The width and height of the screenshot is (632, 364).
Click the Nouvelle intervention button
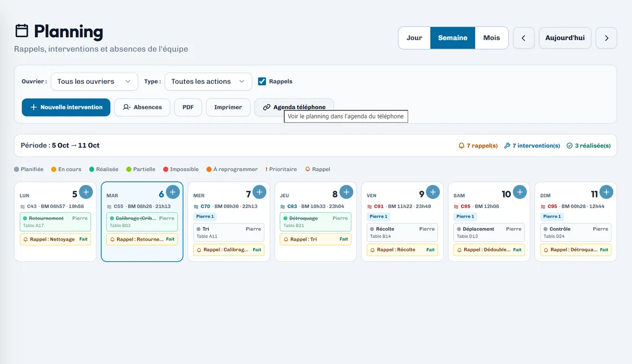tap(66, 107)
